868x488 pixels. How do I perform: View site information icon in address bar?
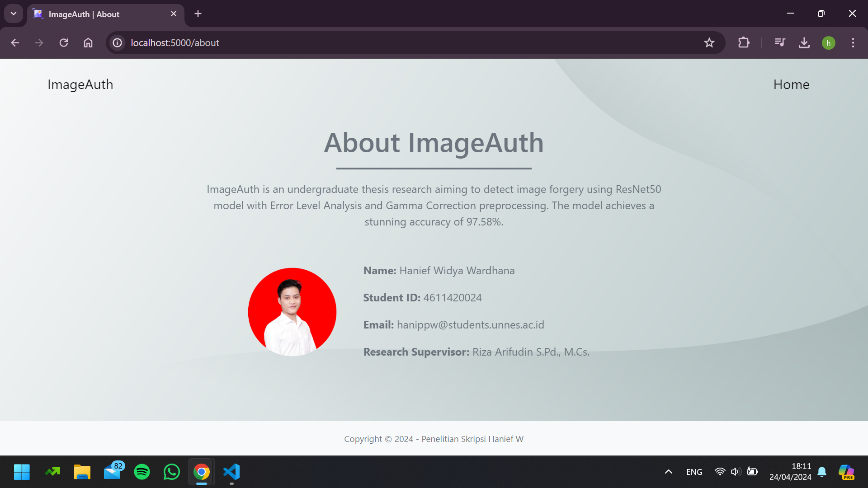click(x=118, y=42)
